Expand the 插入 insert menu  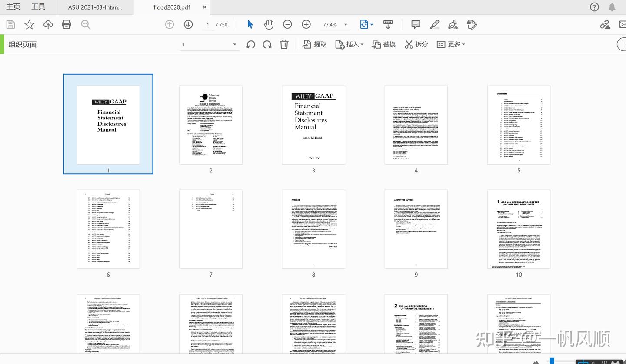tap(349, 44)
